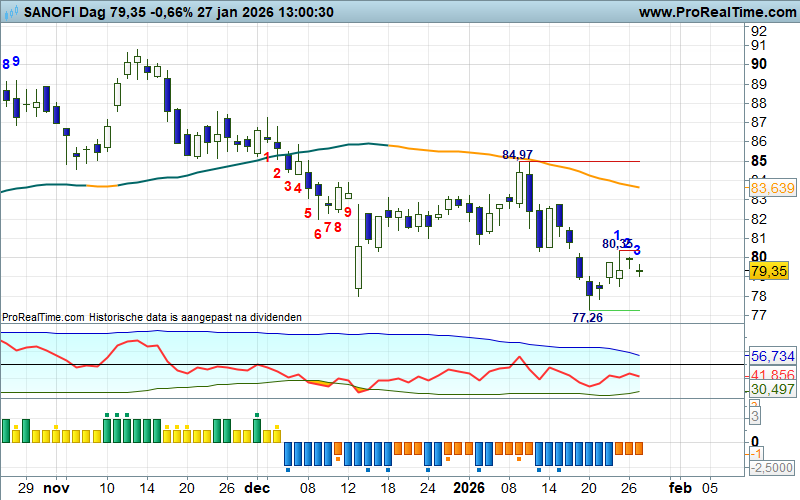Screen dimensions: 800x500
Task: Click the 90 level on price axis
Action: [x=759, y=64]
